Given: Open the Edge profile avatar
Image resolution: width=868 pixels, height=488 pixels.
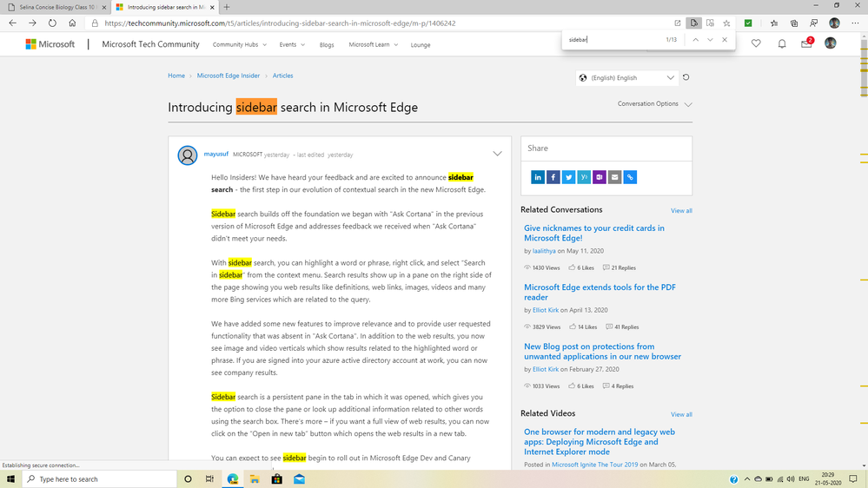Looking at the screenshot, I should click(x=834, y=23).
